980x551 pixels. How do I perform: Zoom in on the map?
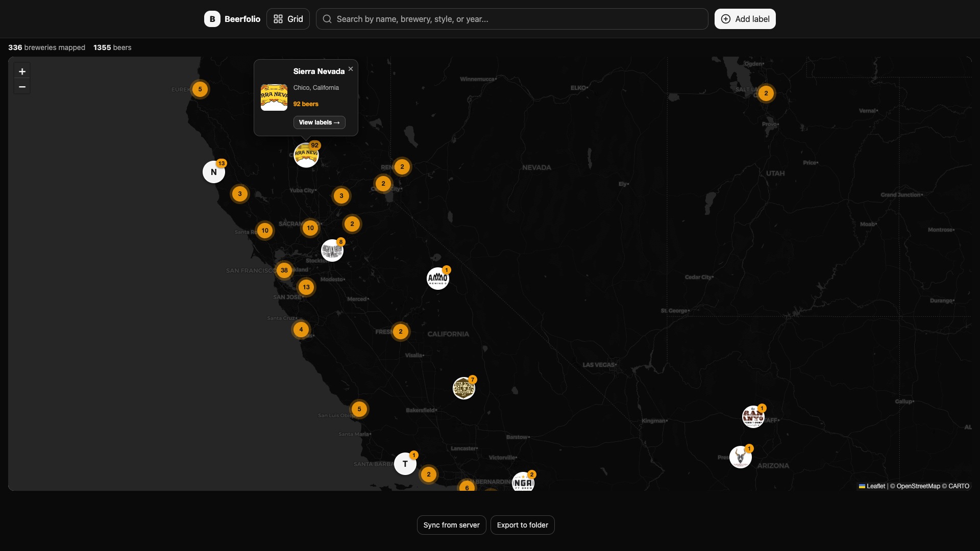tap(22, 71)
